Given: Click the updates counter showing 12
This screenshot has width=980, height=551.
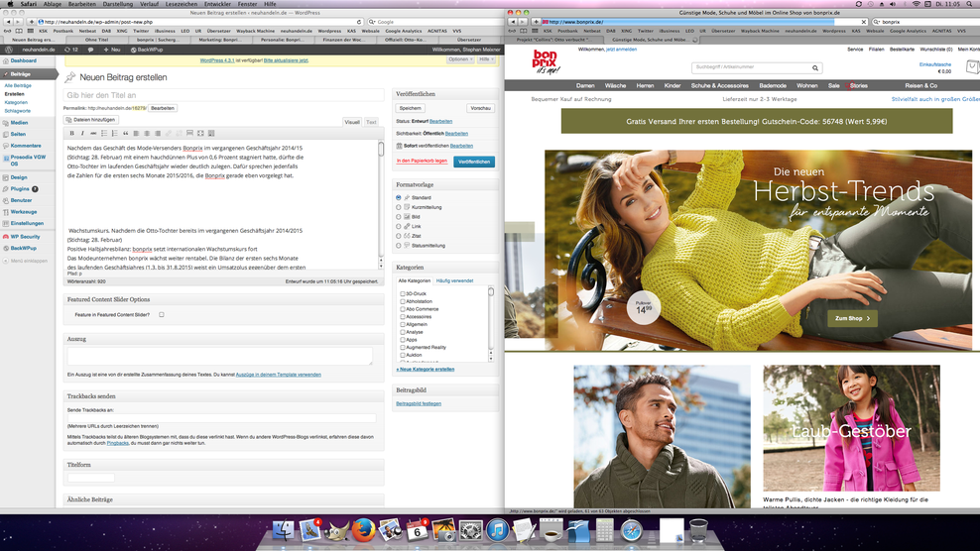Looking at the screenshot, I should tap(71, 50).
